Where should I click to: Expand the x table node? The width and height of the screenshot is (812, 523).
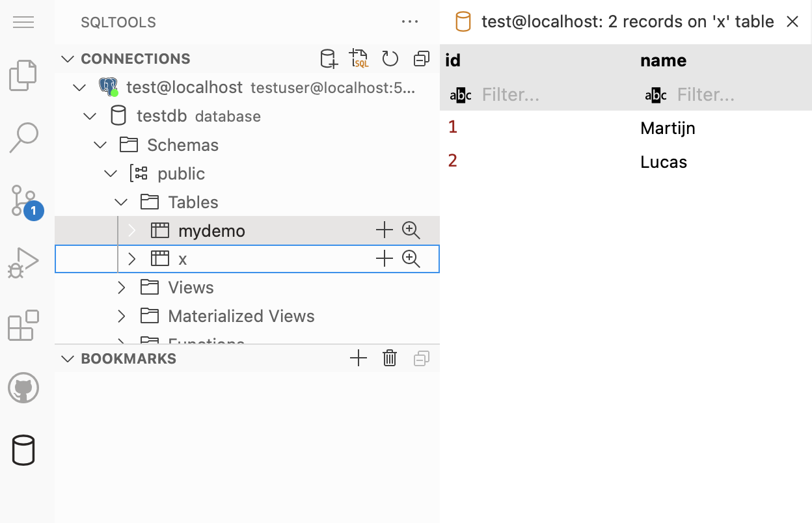(x=132, y=259)
